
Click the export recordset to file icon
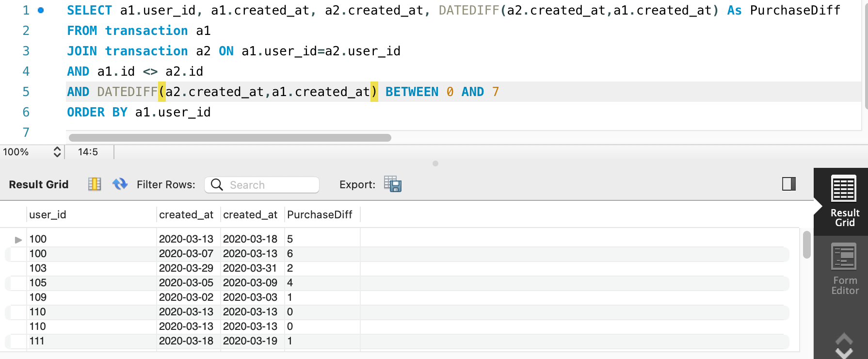tap(392, 184)
